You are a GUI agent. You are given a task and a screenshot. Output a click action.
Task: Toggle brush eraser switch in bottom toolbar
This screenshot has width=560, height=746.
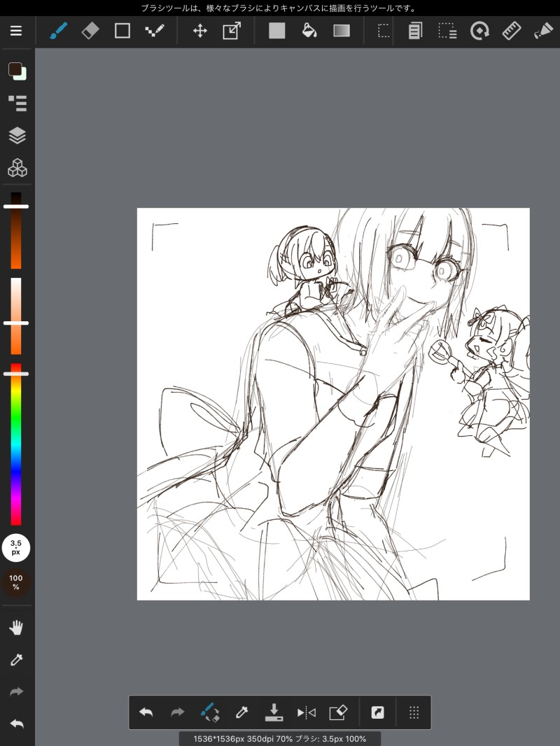(210, 712)
